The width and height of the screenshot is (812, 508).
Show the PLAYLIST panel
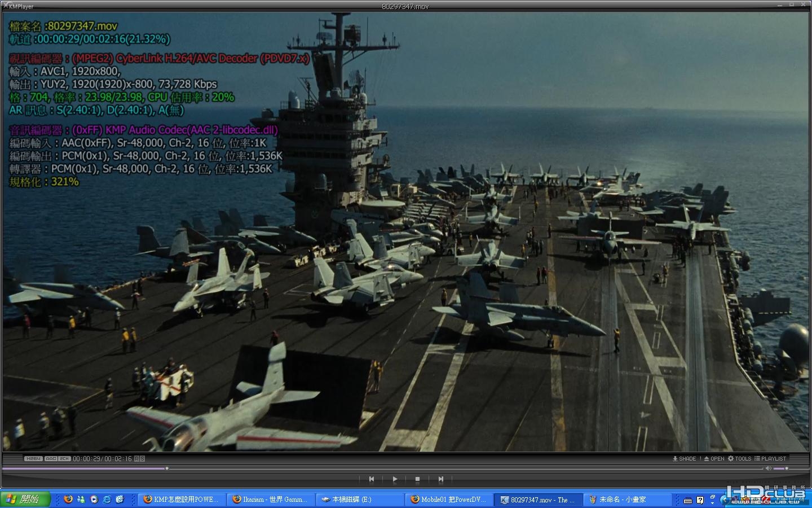(x=770, y=458)
